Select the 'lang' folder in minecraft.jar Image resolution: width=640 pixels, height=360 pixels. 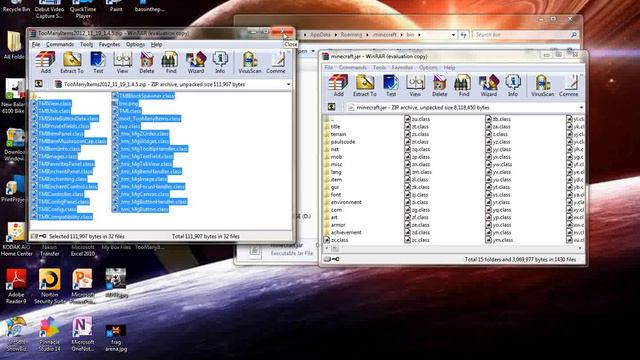[x=332, y=172]
